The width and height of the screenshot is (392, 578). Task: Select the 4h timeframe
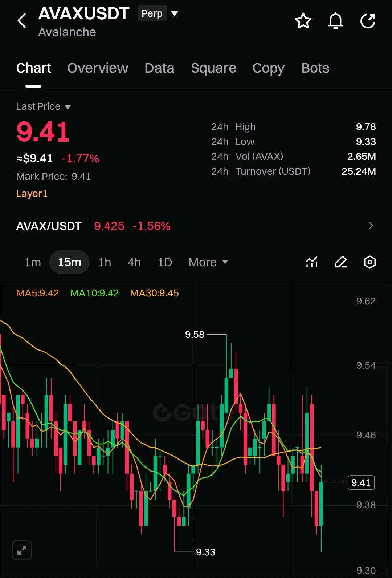click(134, 262)
